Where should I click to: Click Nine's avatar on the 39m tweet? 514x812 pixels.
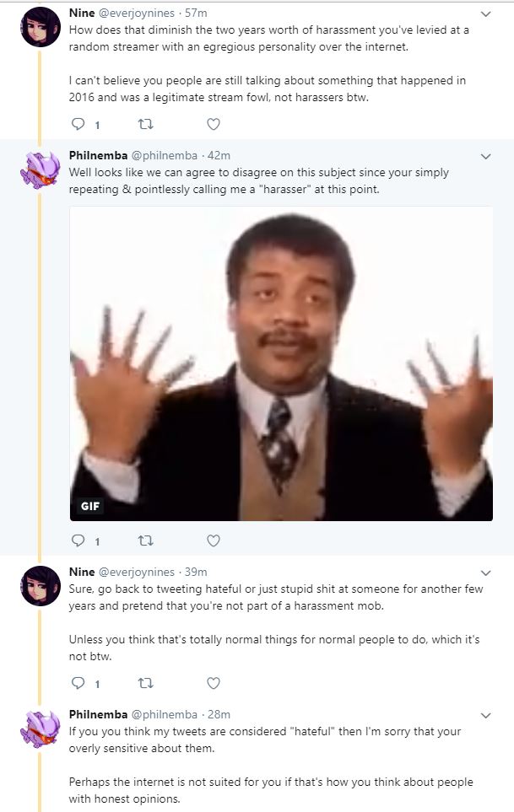pos(41,586)
